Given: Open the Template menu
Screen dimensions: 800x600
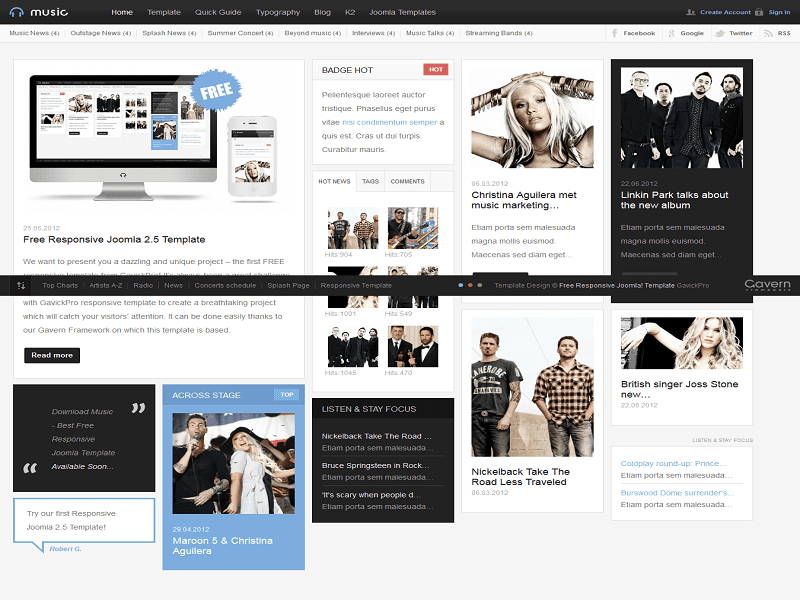Looking at the screenshot, I should 164,12.
